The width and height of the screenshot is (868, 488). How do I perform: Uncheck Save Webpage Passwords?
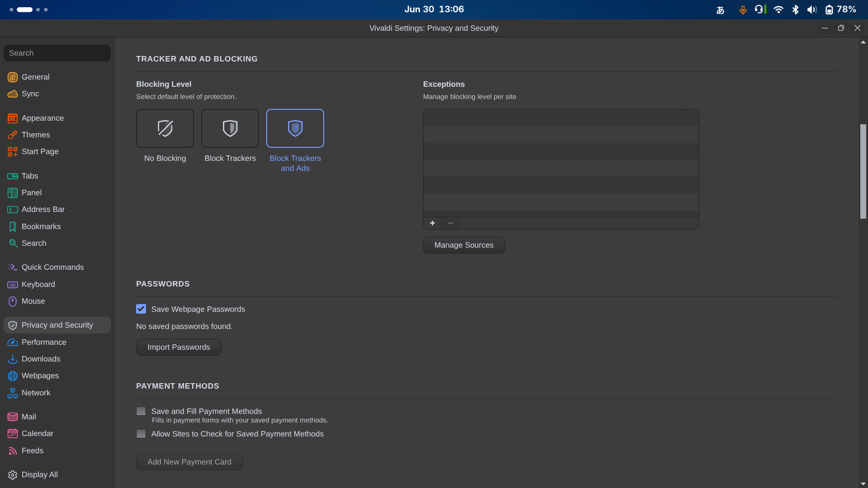[x=141, y=309]
